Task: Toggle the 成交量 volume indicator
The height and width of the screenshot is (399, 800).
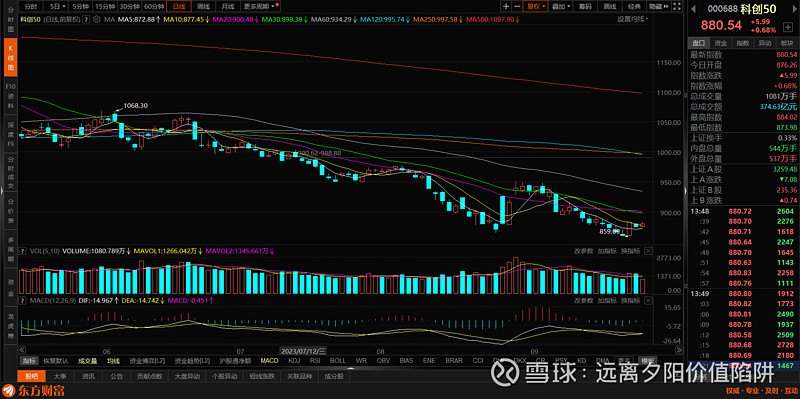Action: pos(88,361)
